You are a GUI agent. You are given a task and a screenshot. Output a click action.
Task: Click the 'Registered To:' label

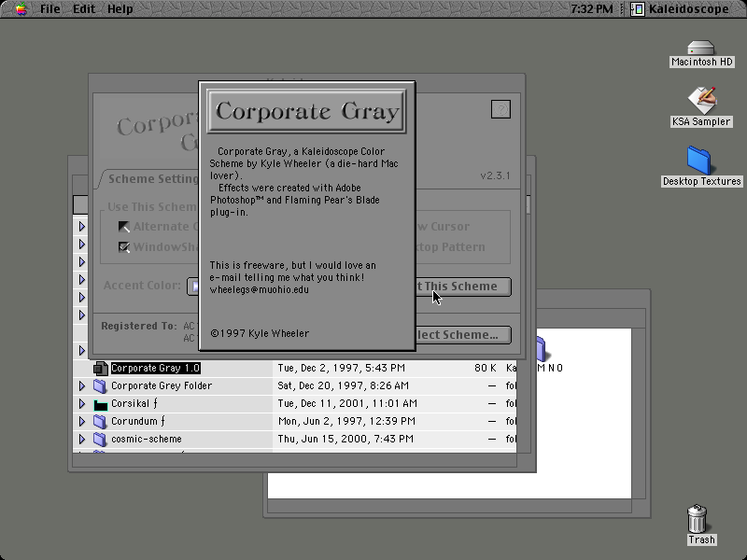(139, 326)
